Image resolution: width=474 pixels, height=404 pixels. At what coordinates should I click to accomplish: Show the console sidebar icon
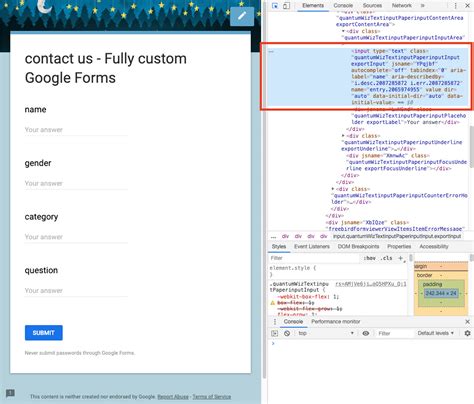[274, 333]
